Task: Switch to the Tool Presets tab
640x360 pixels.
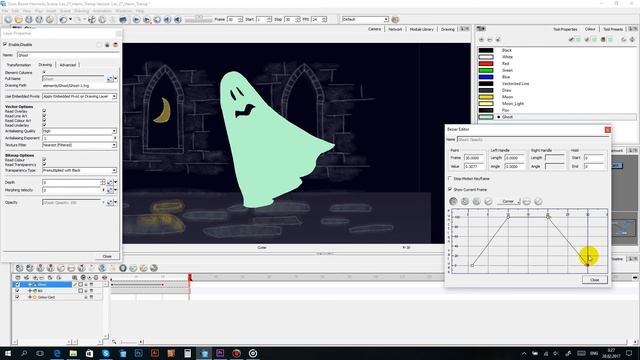Action: [x=613, y=29]
